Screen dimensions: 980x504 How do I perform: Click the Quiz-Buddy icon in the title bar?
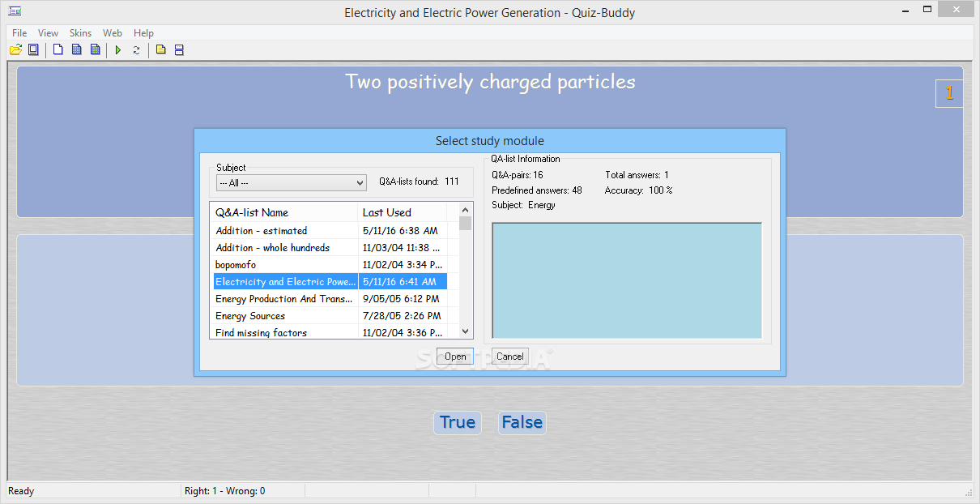pos(15,11)
